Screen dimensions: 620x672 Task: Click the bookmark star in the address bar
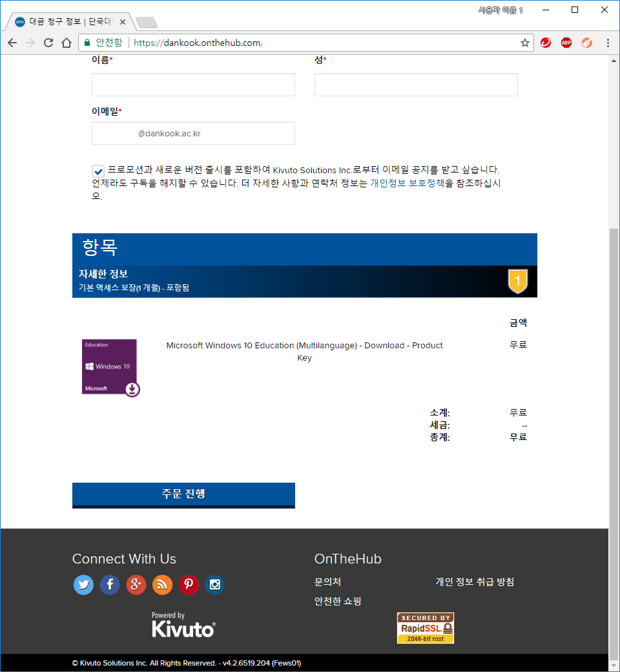point(524,43)
